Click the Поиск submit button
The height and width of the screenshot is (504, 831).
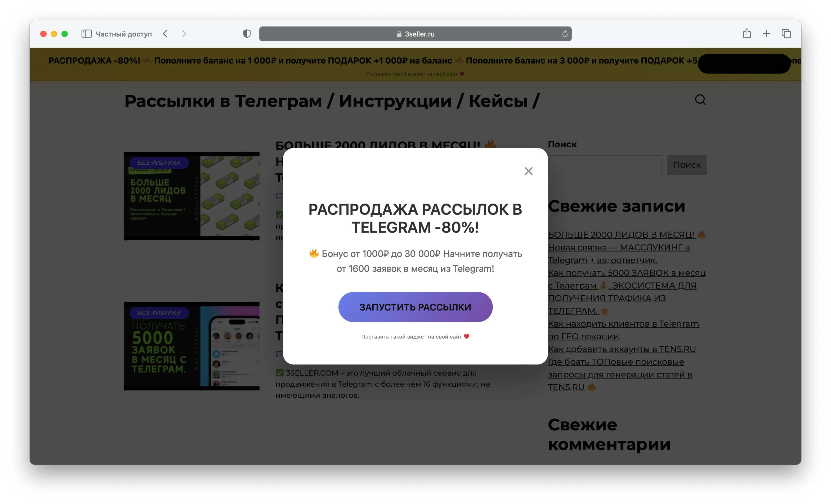click(x=687, y=165)
